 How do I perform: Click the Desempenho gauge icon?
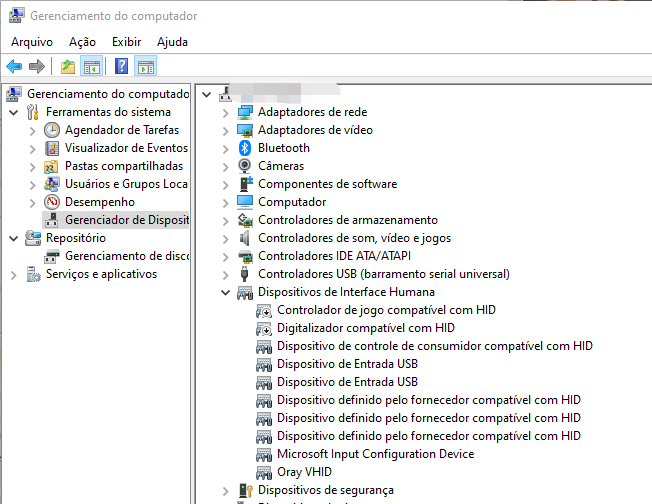[x=52, y=202]
